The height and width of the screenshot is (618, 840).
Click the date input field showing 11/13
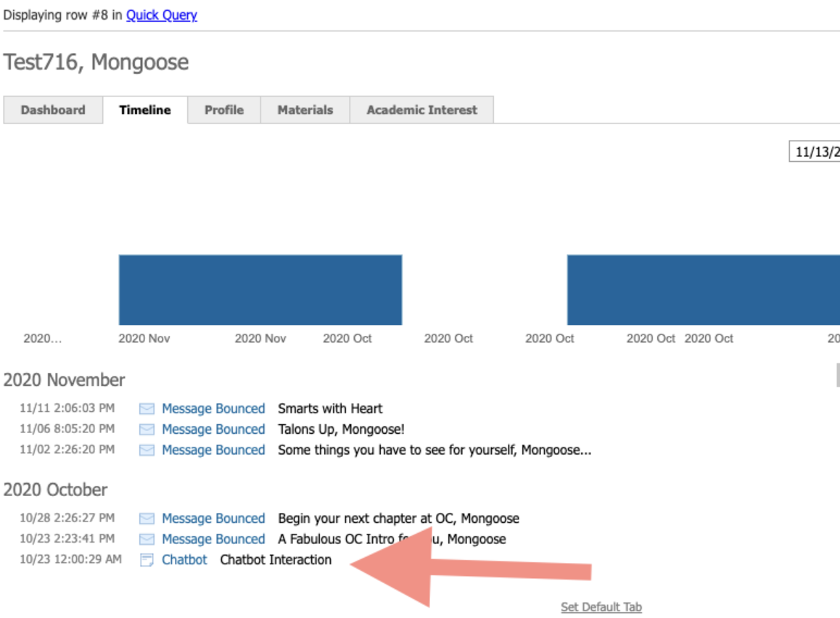815,152
